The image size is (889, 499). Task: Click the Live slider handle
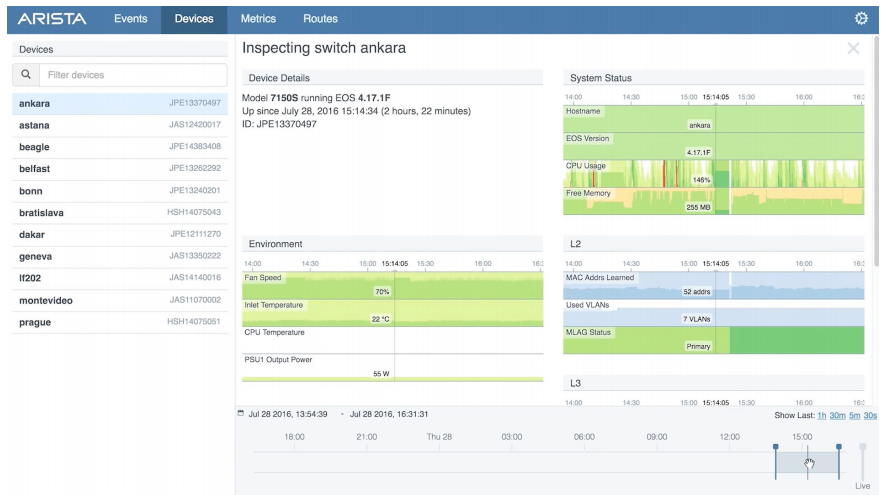pos(863,447)
